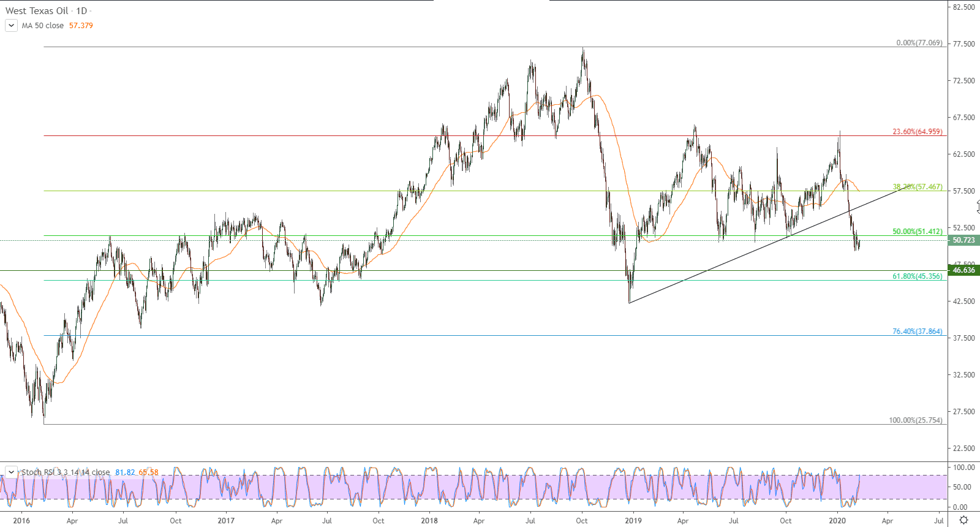Click the MA value 57.379

(x=81, y=26)
